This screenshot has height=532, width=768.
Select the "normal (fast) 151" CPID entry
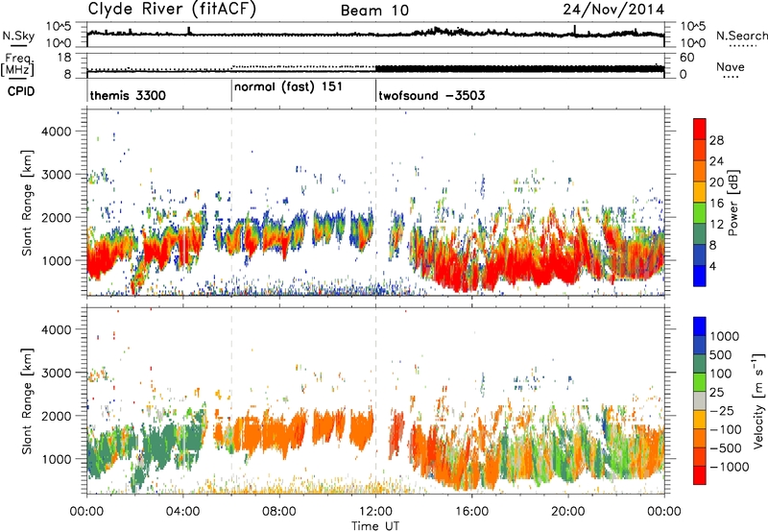pos(288,86)
